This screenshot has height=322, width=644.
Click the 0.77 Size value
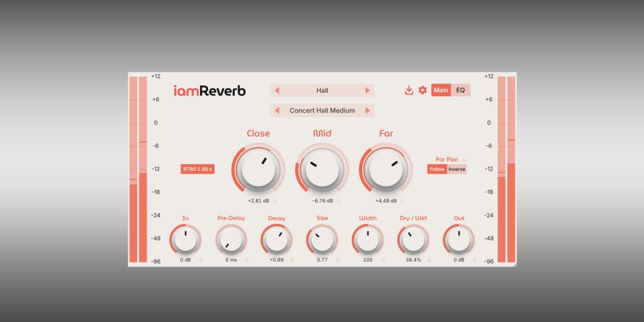[323, 260]
